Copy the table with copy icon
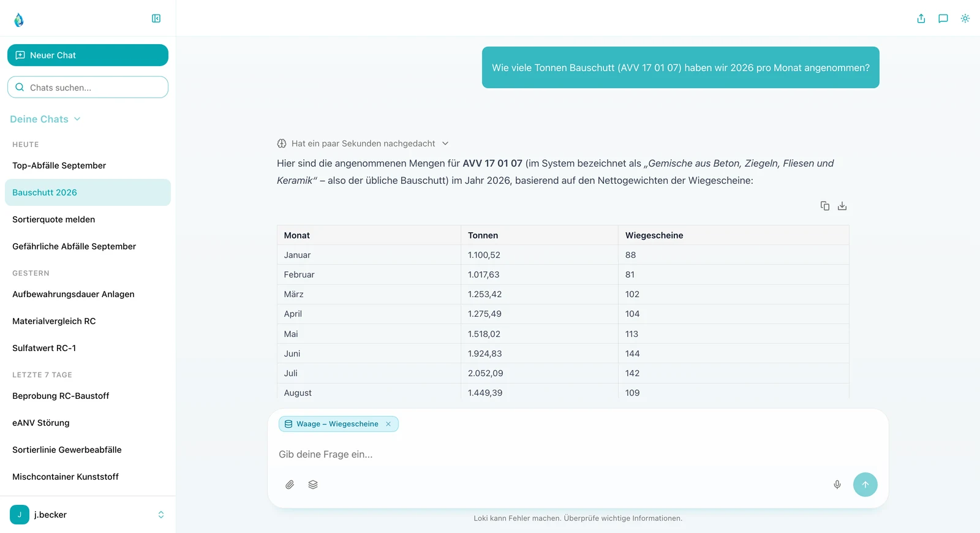This screenshot has height=533, width=980. coord(825,206)
